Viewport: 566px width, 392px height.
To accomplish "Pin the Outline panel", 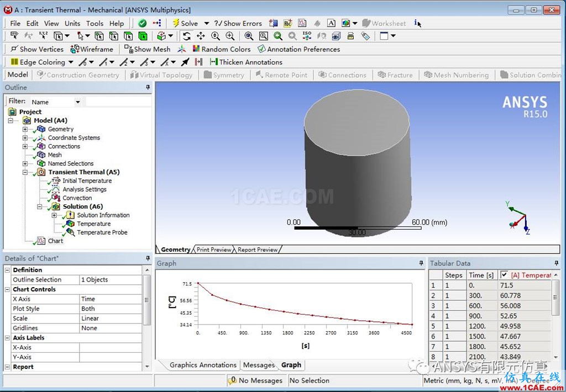I will (x=148, y=88).
